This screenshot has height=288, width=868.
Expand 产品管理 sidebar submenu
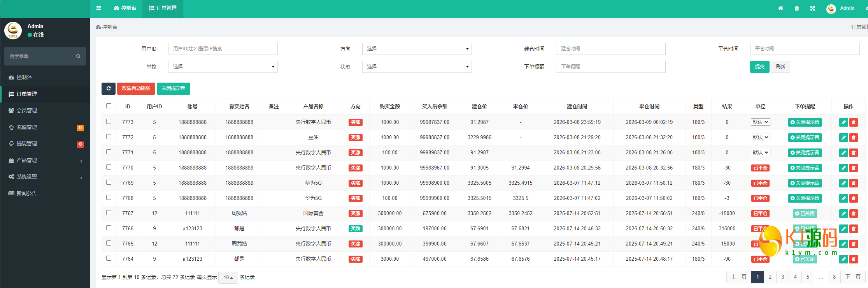tap(45, 161)
